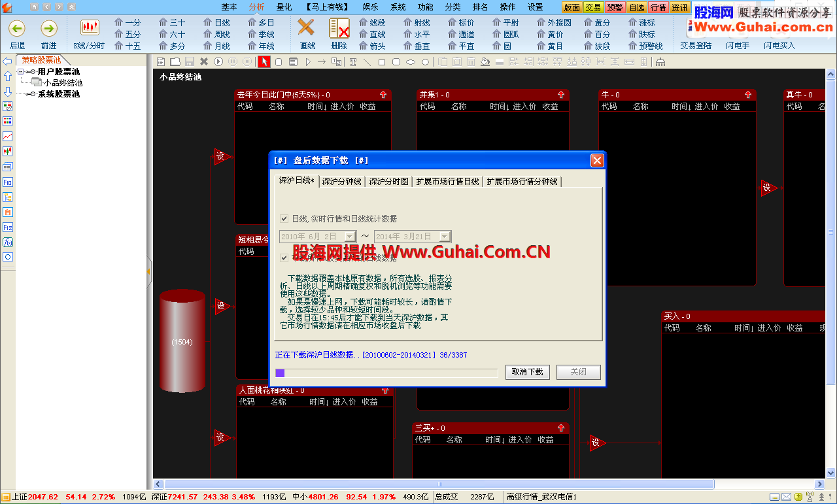This screenshot has width=837, height=504.
Task: Open the 量化 menu
Action: click(x=284, y=7)
